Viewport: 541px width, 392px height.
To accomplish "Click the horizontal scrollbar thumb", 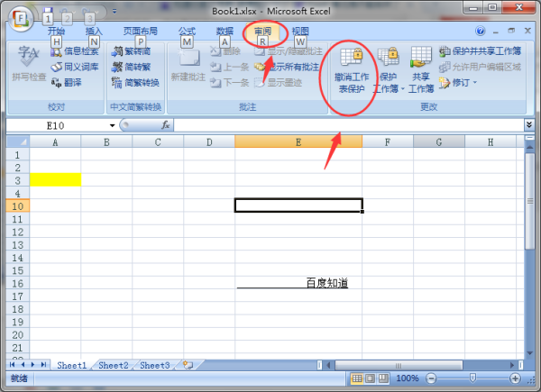I will (399, 365).
